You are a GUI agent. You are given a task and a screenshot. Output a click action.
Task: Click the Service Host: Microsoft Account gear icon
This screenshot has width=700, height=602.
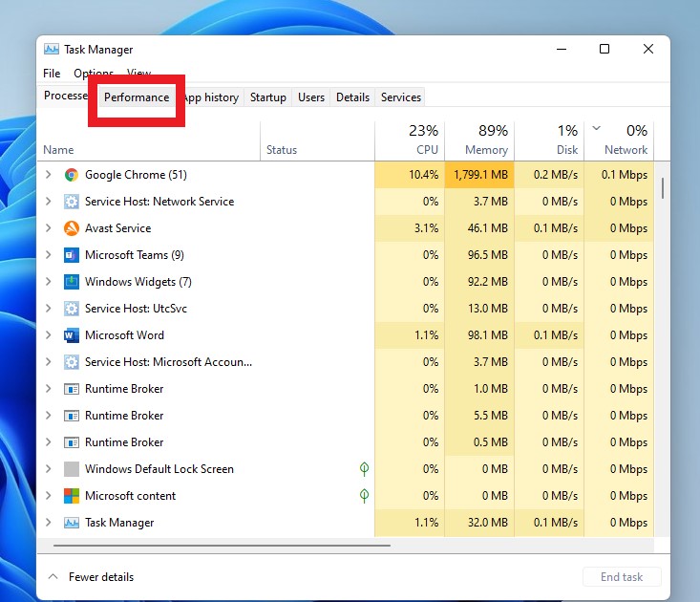pyautogui.click(x=72, y=362)
